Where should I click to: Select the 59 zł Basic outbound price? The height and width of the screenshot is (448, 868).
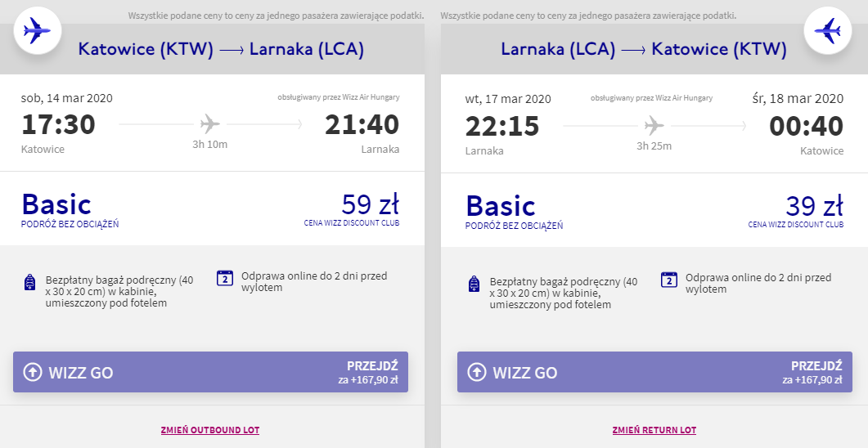(x=370, y=204)
